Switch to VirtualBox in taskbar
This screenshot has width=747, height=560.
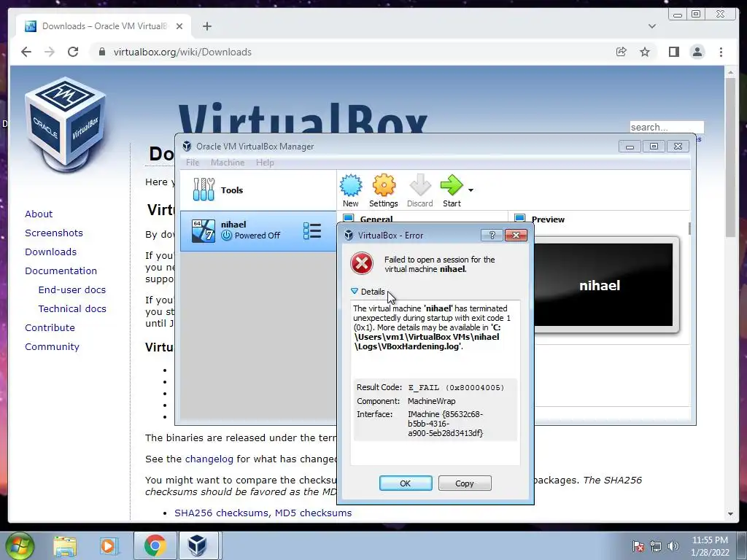[x=198, y=545]
